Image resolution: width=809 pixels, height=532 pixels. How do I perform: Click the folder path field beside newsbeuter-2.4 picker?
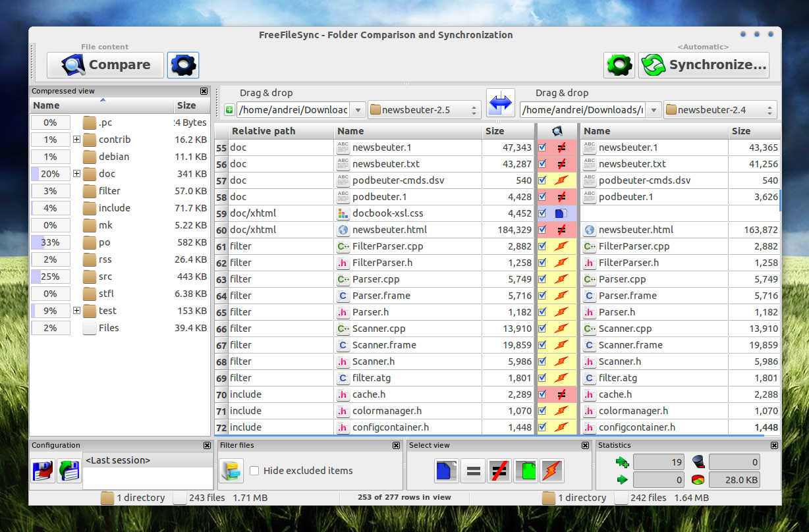582,110
